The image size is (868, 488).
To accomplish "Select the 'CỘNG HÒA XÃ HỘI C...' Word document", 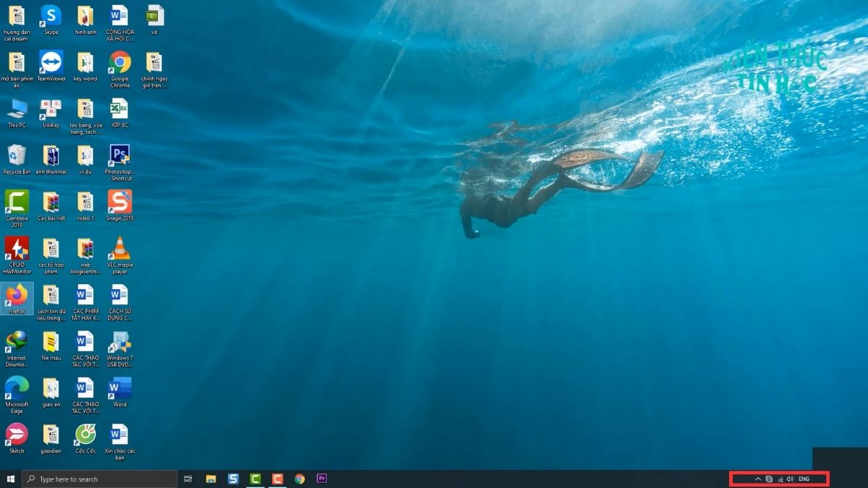I will pos(120,22).
